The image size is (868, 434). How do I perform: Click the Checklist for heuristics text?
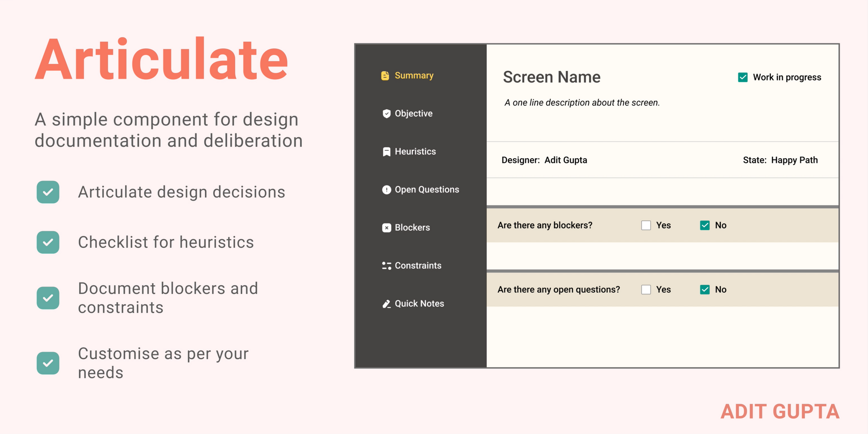166,242
